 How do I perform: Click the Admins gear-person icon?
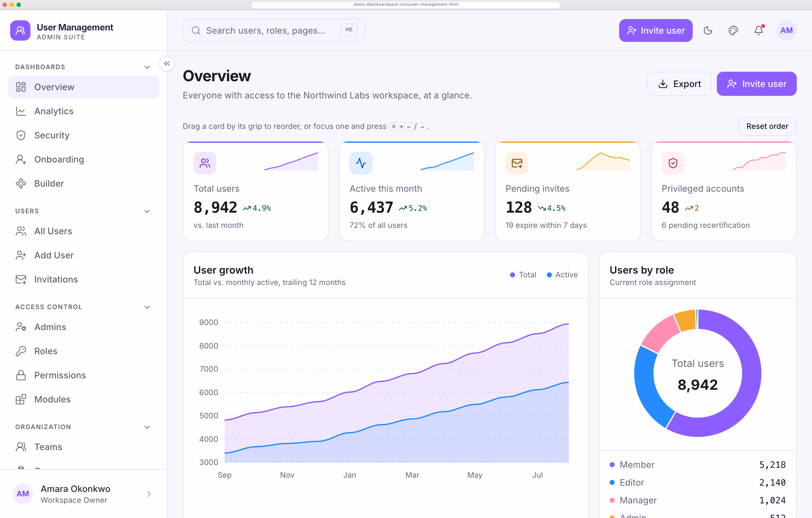tap(21, 327)
